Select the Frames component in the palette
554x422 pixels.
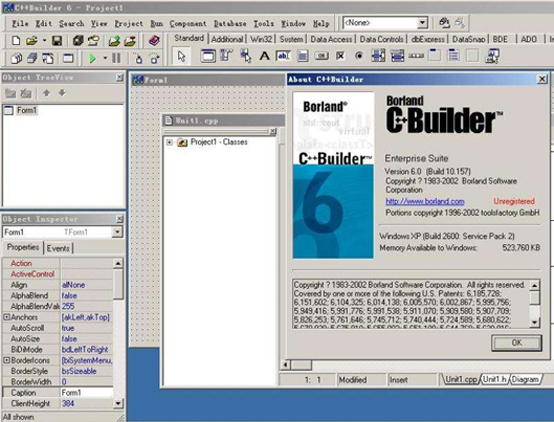[x=208, y=56]
